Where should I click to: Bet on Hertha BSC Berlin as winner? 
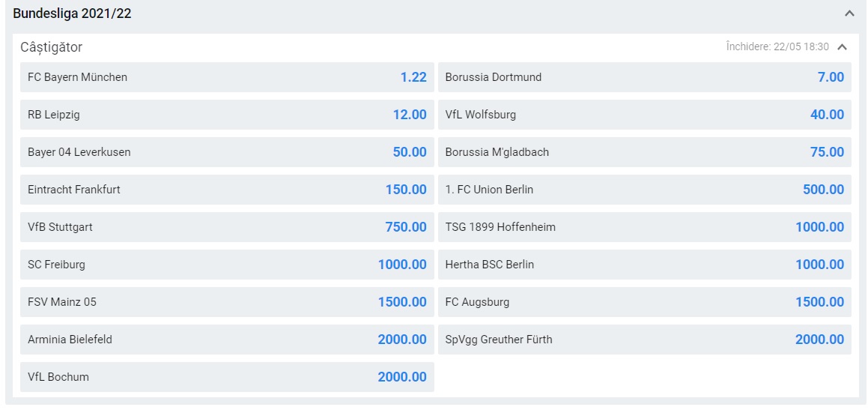tap(644, 265)
